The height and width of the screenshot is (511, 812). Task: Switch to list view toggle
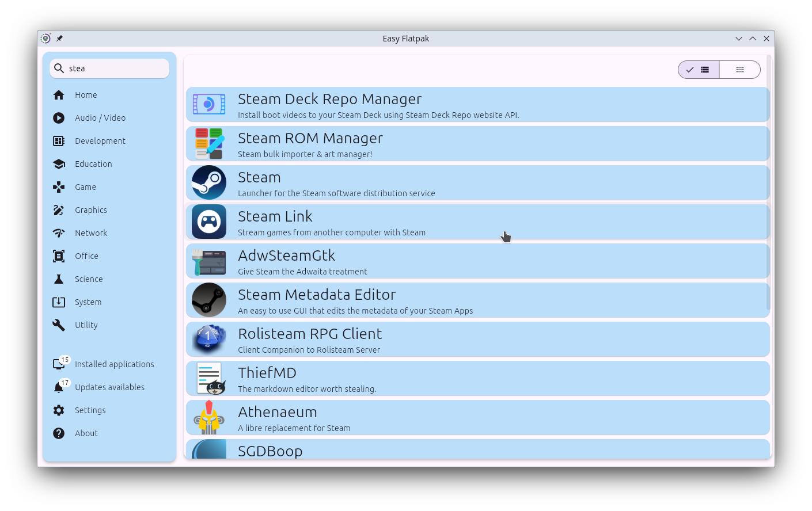coord(699,70)
